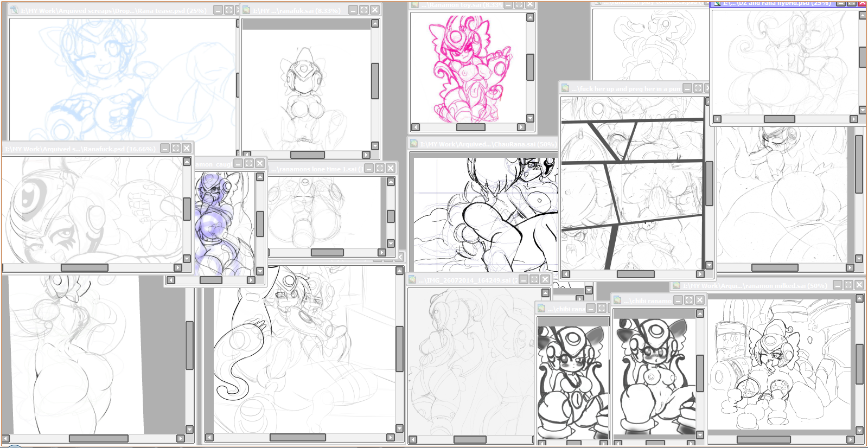
Task: Click scroll-down arrow in chibi raname window
Action: click(x=700, y=435)
